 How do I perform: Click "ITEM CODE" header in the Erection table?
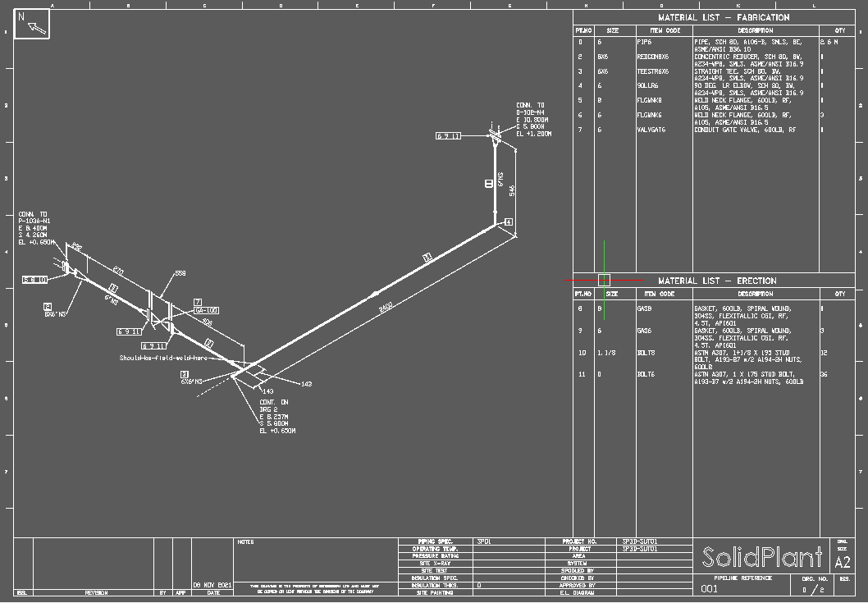coord(660,294)
